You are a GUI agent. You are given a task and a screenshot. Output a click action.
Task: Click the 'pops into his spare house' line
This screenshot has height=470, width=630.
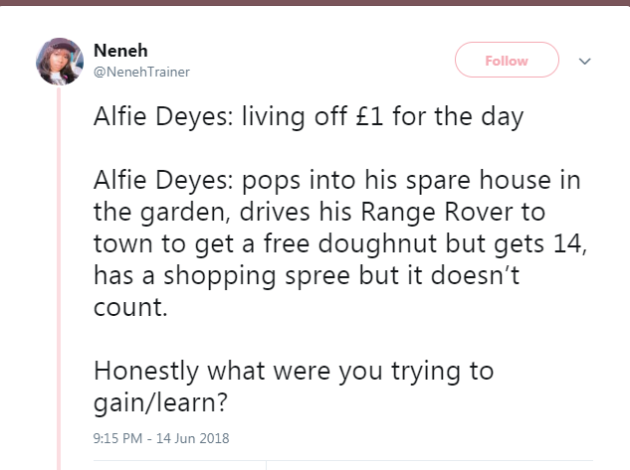pyautogui.click(x=356, y=191)
